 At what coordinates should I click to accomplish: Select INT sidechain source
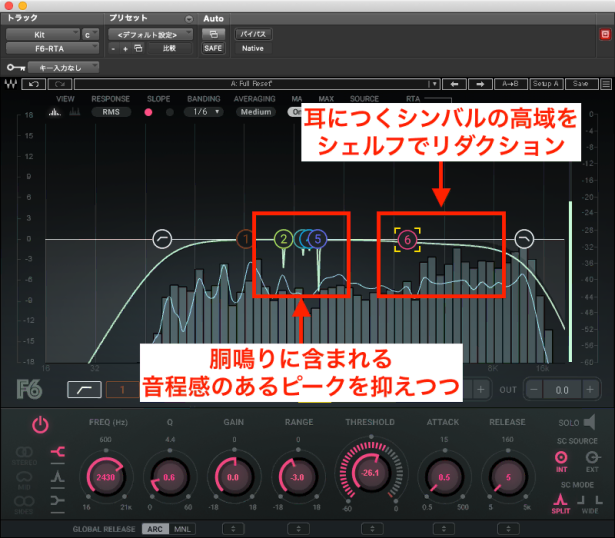[561, 461]
